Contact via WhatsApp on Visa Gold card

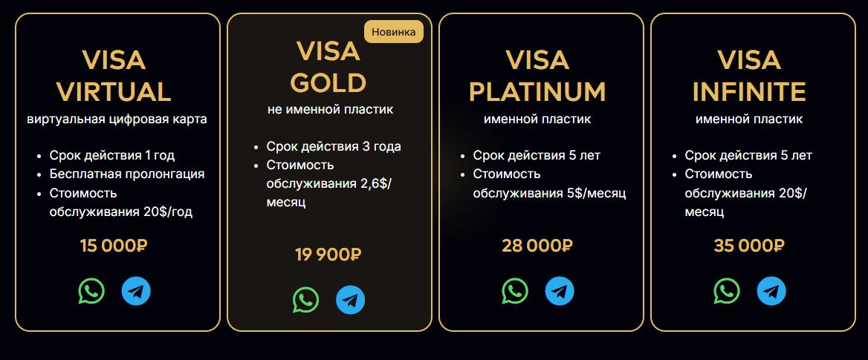pos(305,300)
